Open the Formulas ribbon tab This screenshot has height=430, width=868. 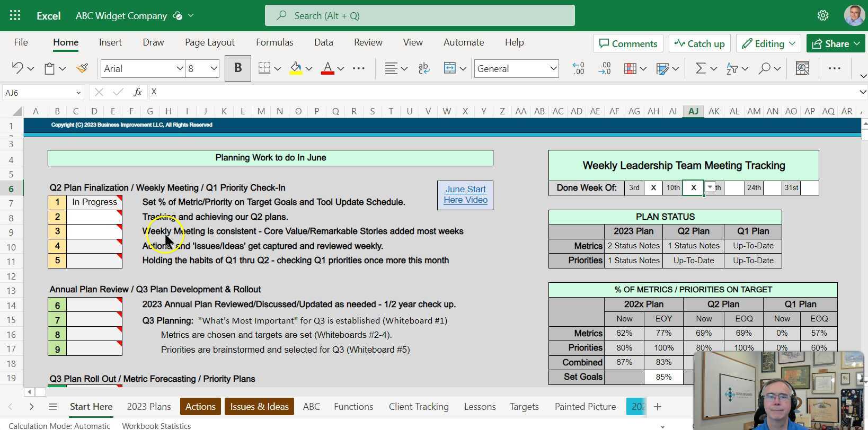click(274, 42)
